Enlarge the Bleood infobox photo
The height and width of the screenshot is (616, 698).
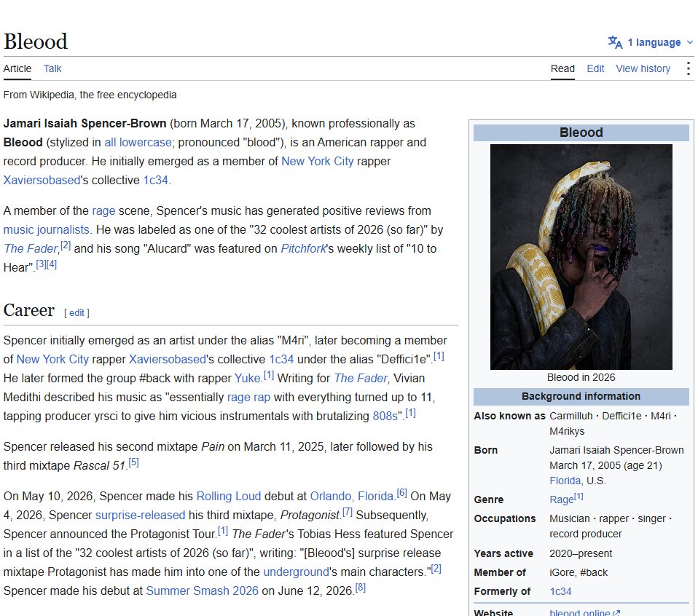[x=581, y=256]
